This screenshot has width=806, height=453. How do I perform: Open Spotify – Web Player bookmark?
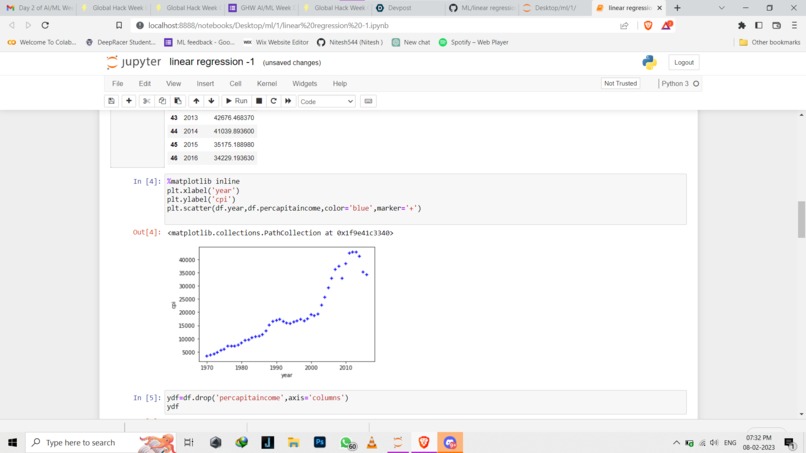[x=473, y=42]
